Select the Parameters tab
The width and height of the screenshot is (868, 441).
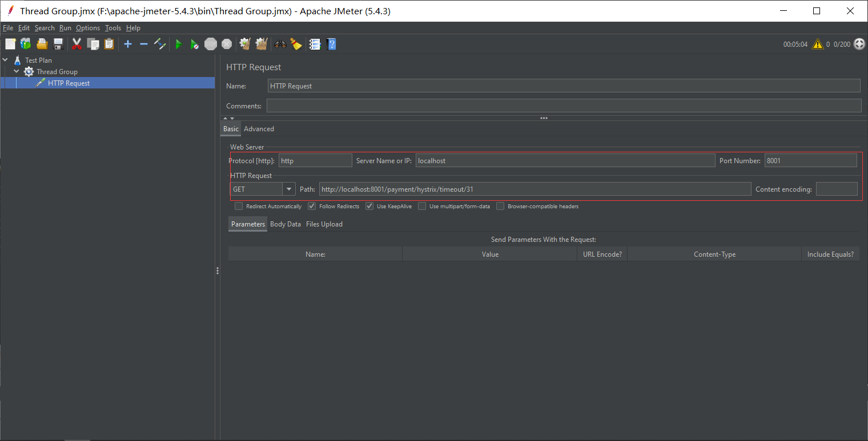click(x=248, y=224)
